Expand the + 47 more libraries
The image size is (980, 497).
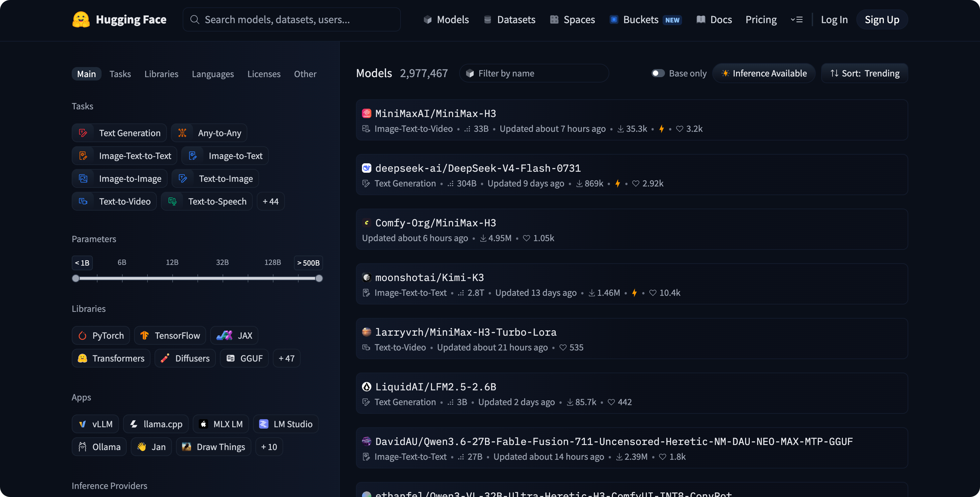click(x=287, y=358)
